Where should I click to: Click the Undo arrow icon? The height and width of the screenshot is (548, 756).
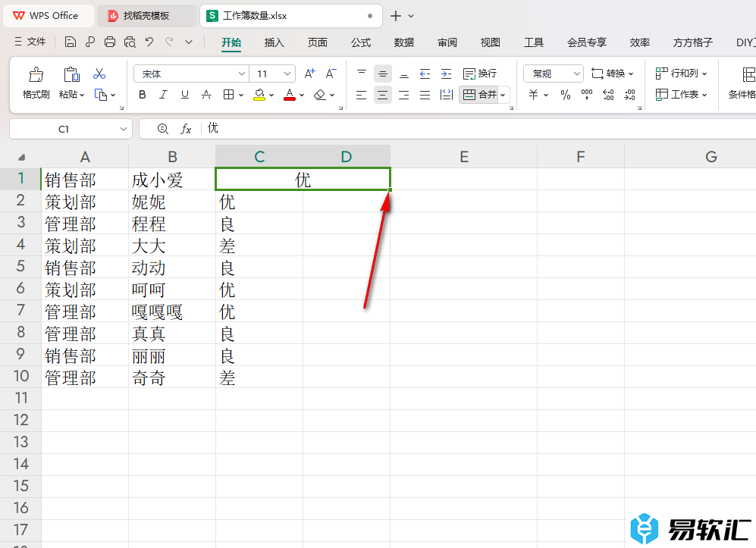coord(149,42)
